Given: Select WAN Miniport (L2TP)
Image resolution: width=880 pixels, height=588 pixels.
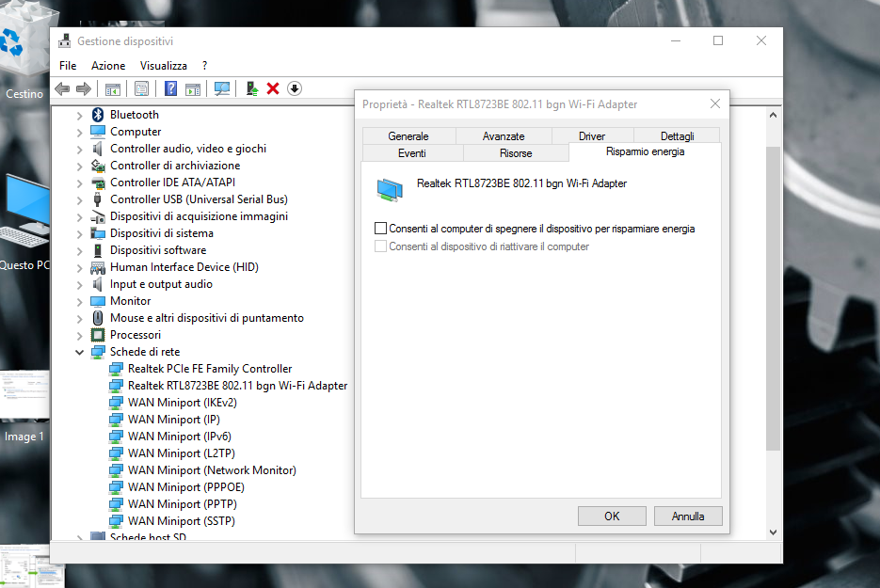Looking at the screenshot, I should pos(182,453).
